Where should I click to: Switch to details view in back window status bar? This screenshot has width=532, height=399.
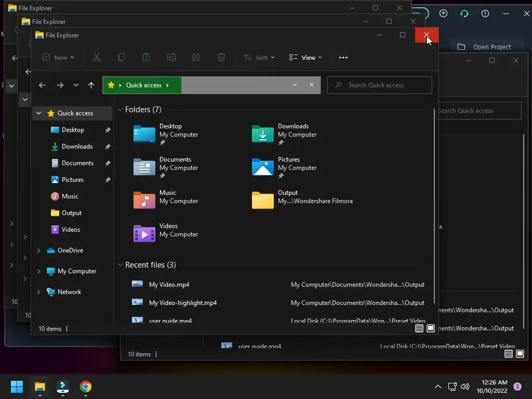click(509, 354)
